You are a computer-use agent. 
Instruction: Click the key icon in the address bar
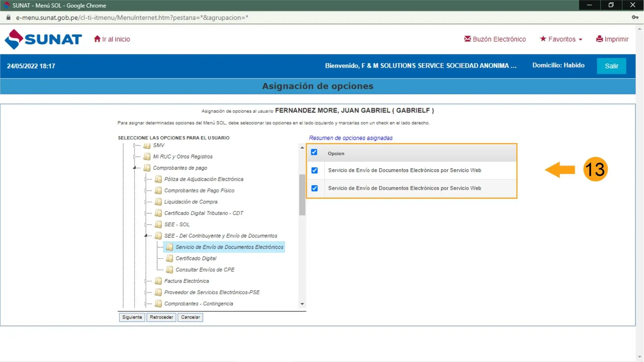(x=635, y=17)
